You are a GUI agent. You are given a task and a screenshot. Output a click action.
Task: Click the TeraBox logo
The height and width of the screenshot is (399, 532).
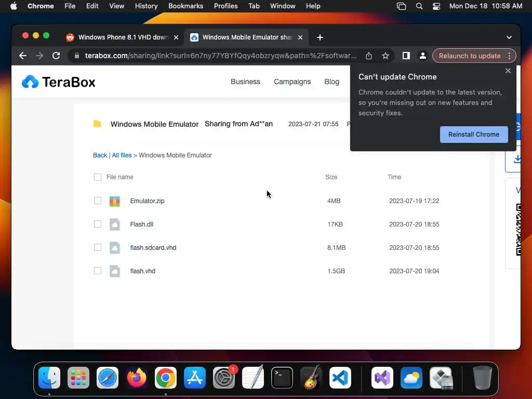click(x=58, y=82)
